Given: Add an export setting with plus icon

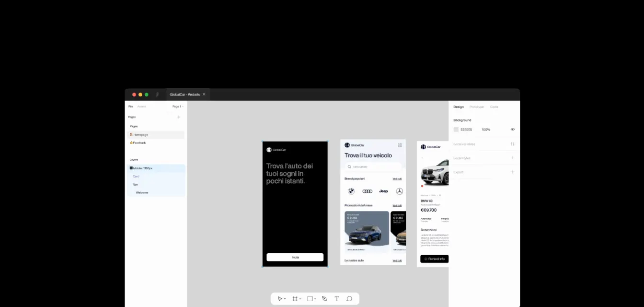Looking at the screenshot, I should click(x=513, y=172).
